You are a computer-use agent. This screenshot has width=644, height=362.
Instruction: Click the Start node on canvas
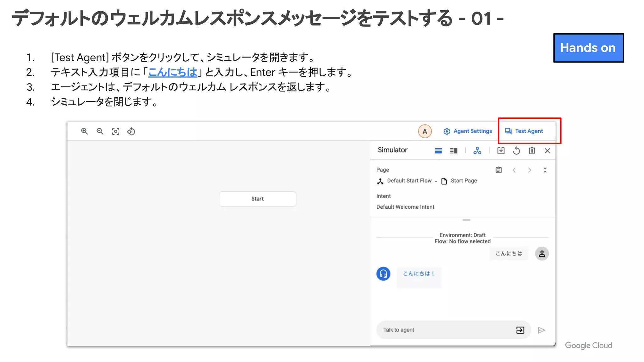pos(258,199)
